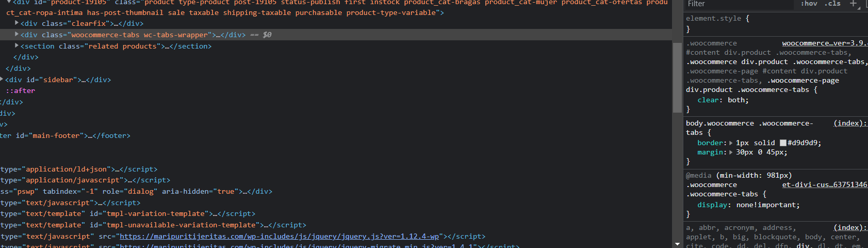The height and width of the screenshot is (248, 868).
Task: Collapse the product-19105 div node arrow
Action: click(x=9, y=2)
